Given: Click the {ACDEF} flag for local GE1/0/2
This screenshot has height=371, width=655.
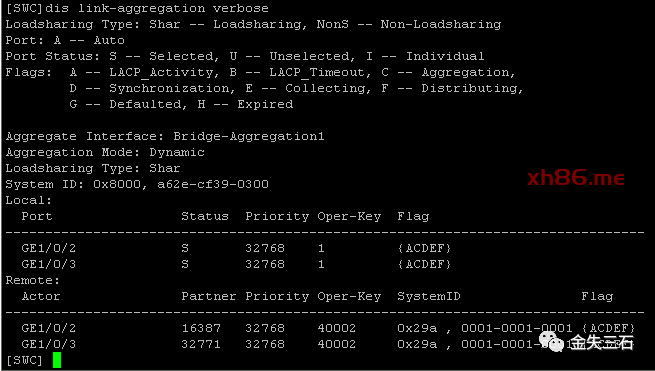Looking at the screenshot, I should click(x=424, y=248).
